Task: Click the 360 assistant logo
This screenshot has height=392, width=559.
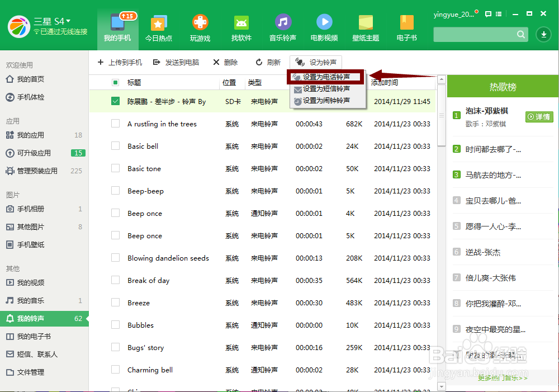Action: click(19, 27)
